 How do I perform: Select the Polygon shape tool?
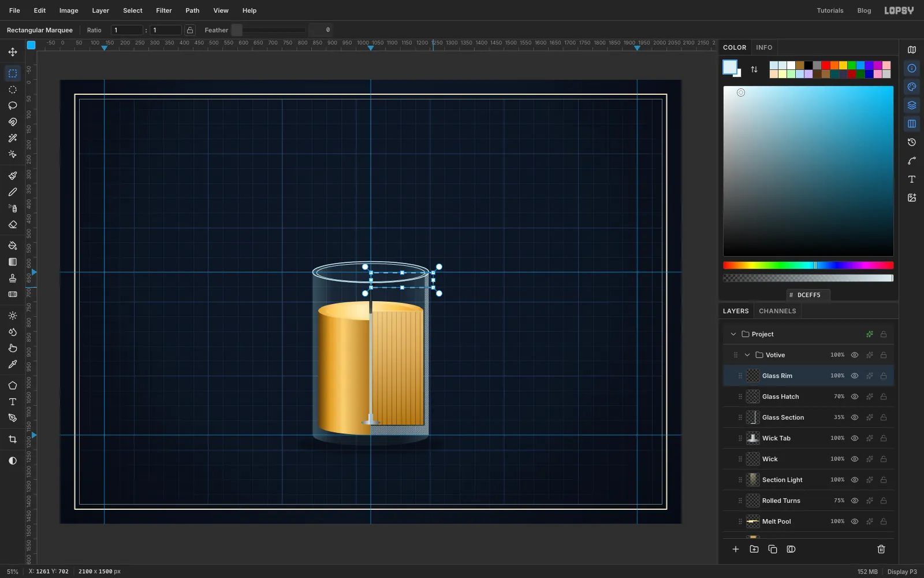click(13, 386)
